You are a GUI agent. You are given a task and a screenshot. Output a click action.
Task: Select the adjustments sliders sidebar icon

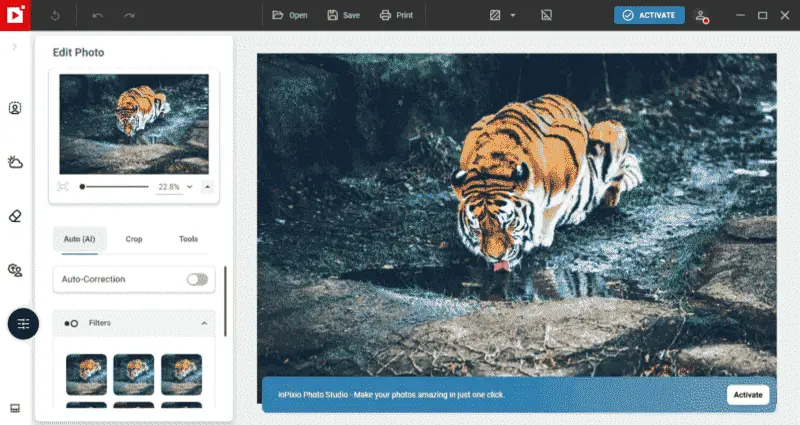(23, 323)
